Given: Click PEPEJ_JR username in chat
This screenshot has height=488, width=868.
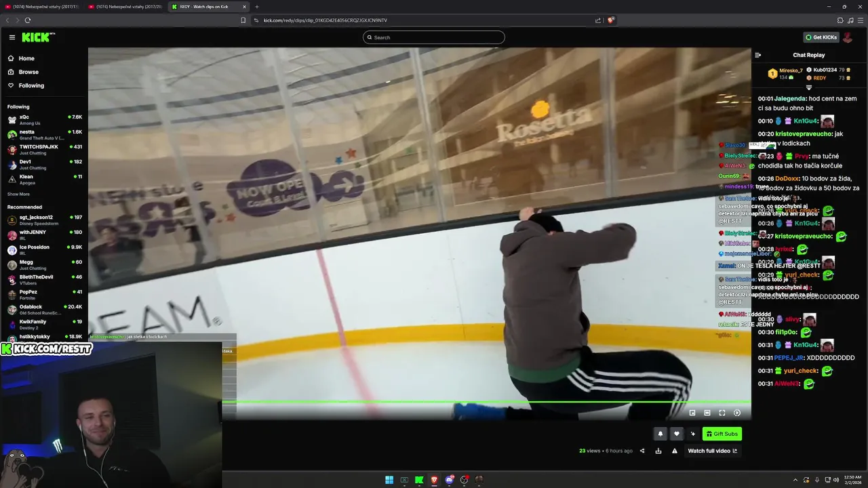Looking at the screenshot, I should [x=789, y=358].
